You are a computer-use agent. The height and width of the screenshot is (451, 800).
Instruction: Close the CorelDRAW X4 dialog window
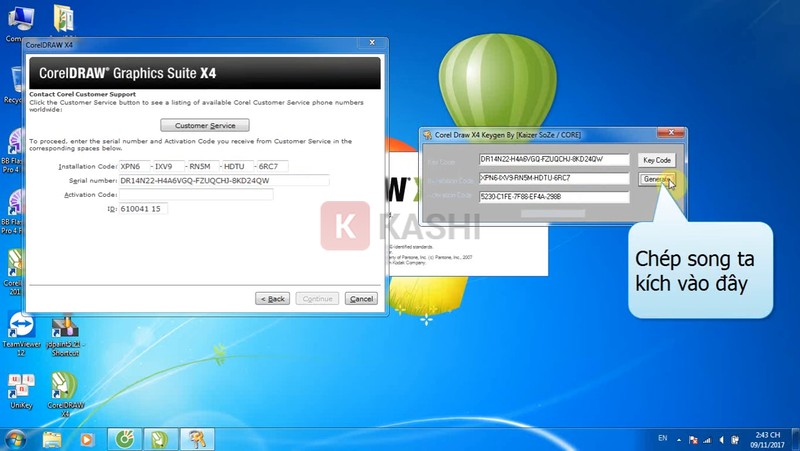point(372,42)
